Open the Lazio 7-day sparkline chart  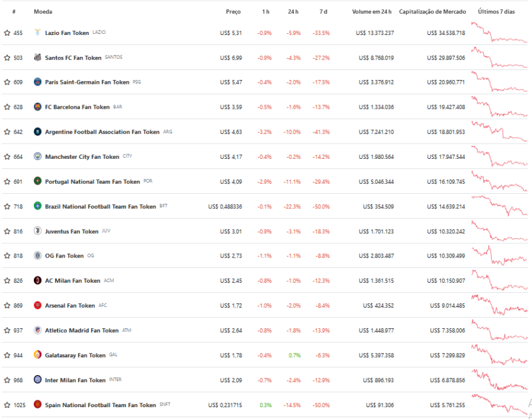coord(499,32)
